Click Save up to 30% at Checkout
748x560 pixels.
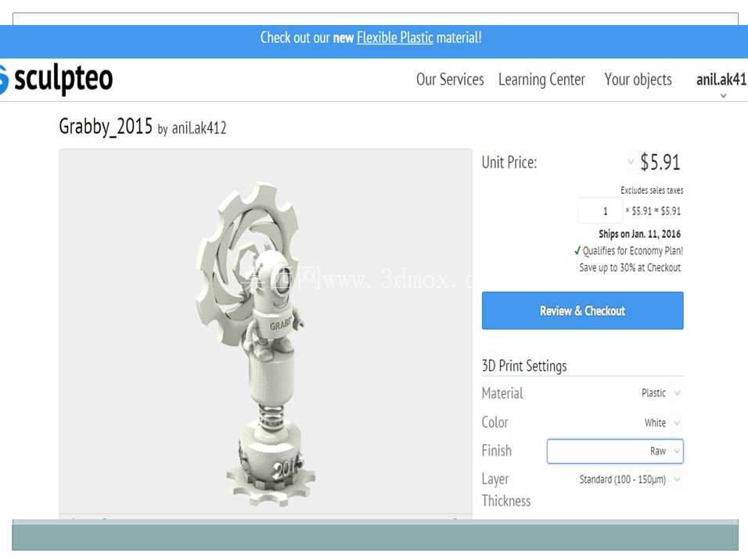(630, 267)
